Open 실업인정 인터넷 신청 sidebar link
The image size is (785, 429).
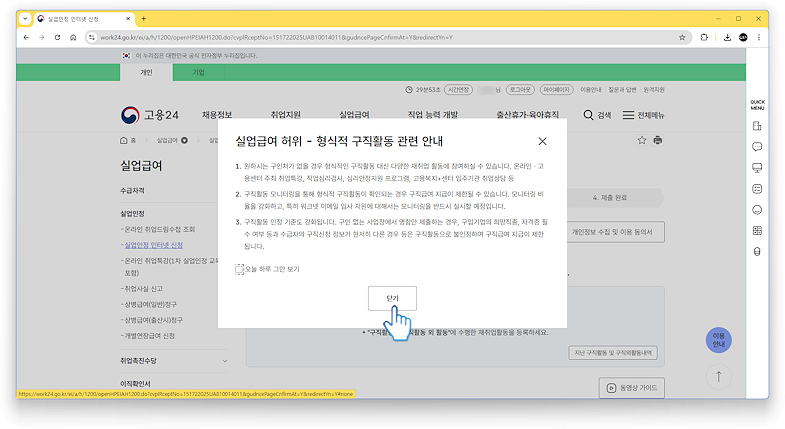pyautogui.click(x=153, y=245)
